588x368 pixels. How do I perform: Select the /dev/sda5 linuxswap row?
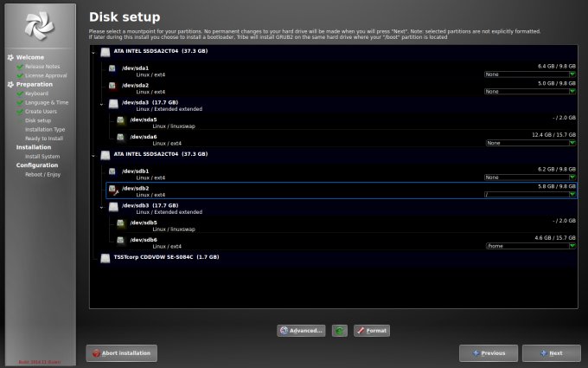(x=344, y=123)
